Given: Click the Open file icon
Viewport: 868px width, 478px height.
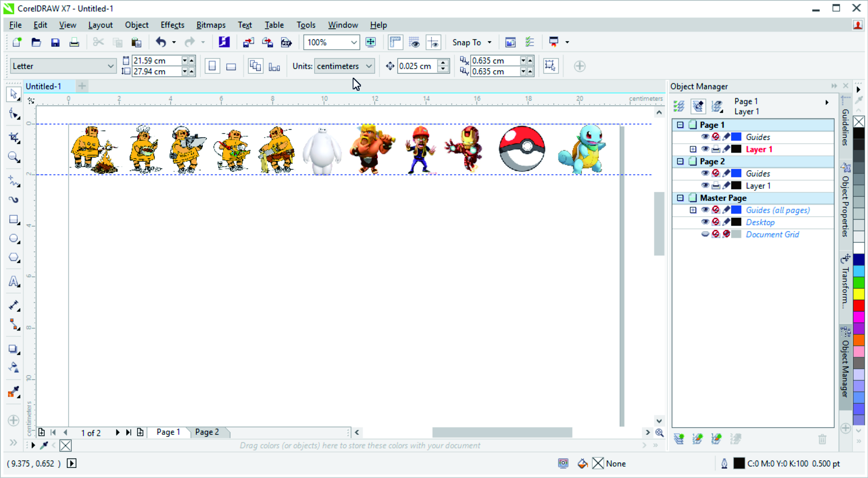Looking at the screenshot, I should (36, 42).
